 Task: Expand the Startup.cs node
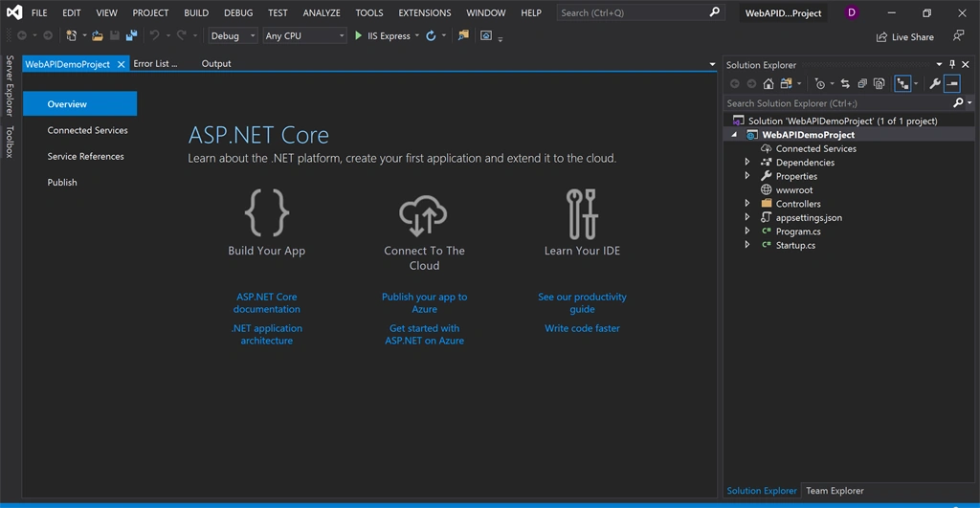746,244
